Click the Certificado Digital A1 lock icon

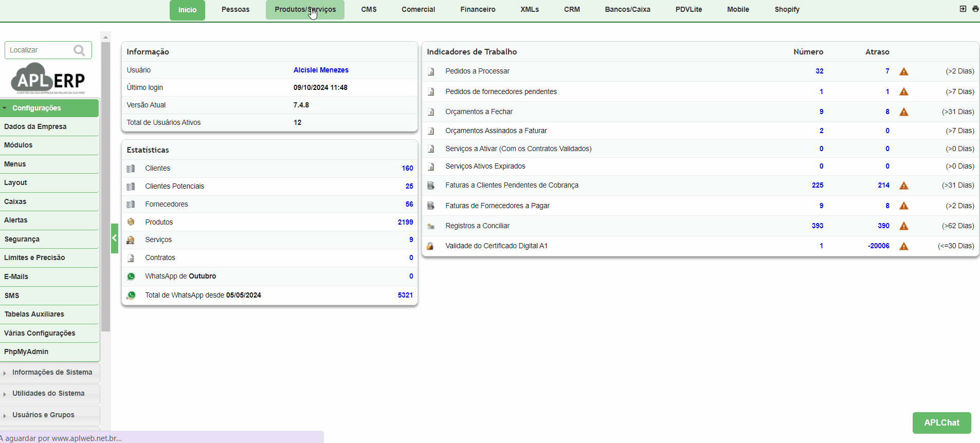pyautogui.click(x=430, y=246)
